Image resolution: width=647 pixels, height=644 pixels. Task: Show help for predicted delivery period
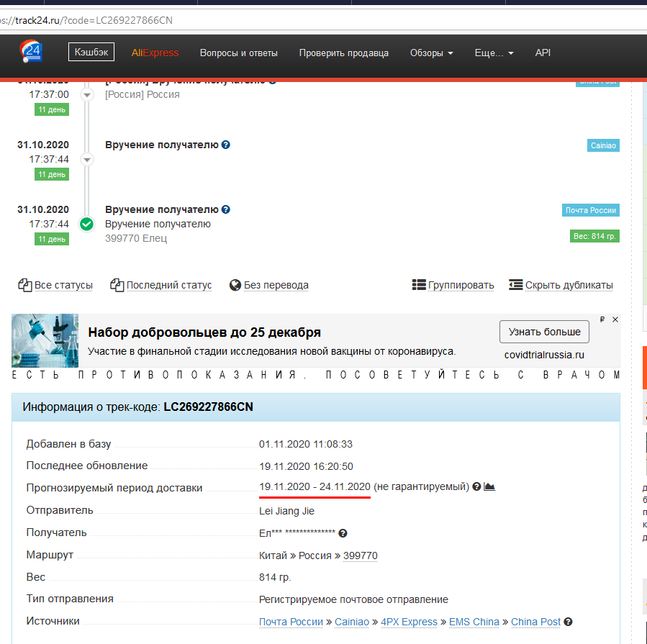click(476, 487)
